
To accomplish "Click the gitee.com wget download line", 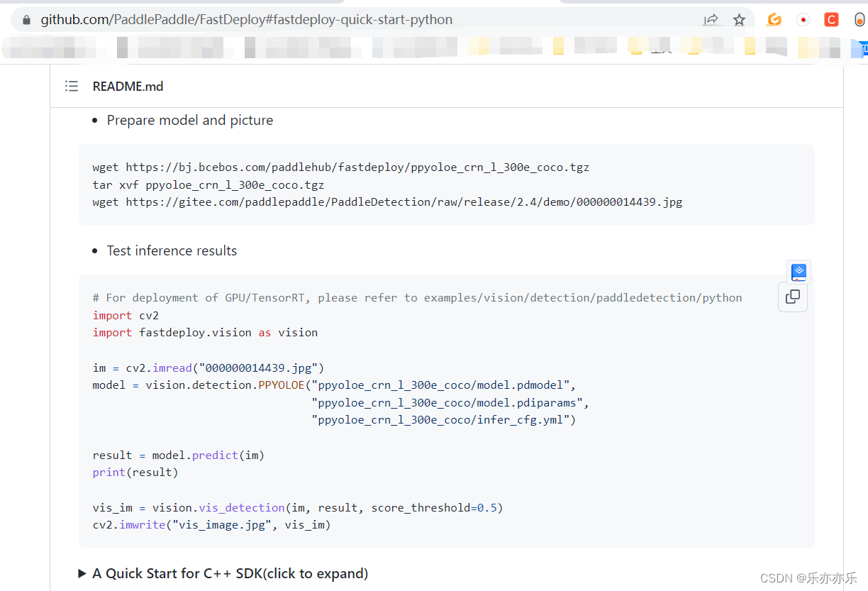I will click(x=387, y=202).
